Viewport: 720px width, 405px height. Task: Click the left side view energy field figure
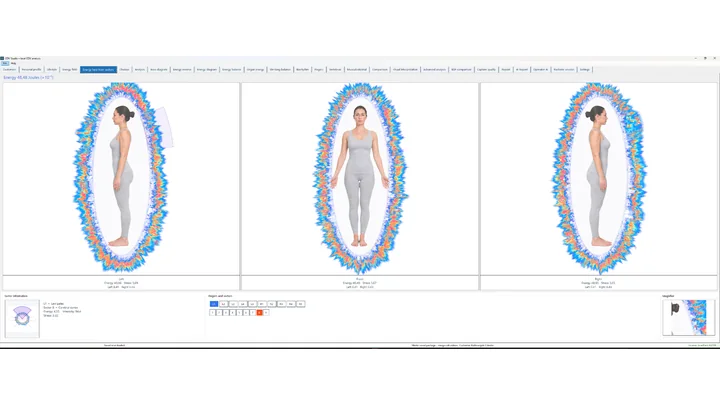(121, 179)
